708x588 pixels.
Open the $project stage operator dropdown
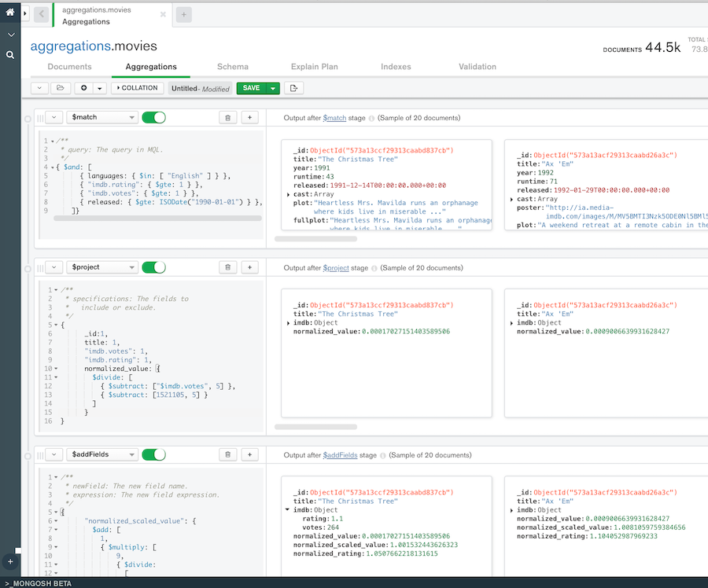pyautogui.click(x=102, y=267)
